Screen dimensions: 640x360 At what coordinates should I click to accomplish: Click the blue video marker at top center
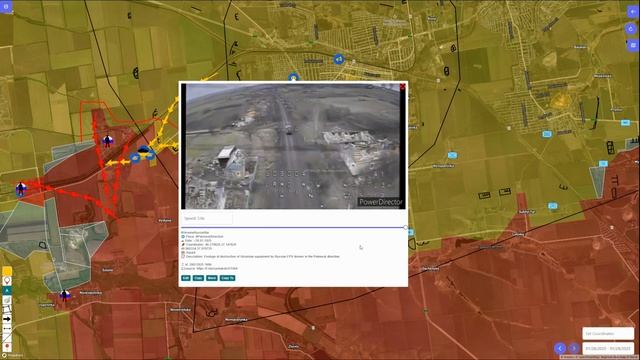click(x=338, y=60)
